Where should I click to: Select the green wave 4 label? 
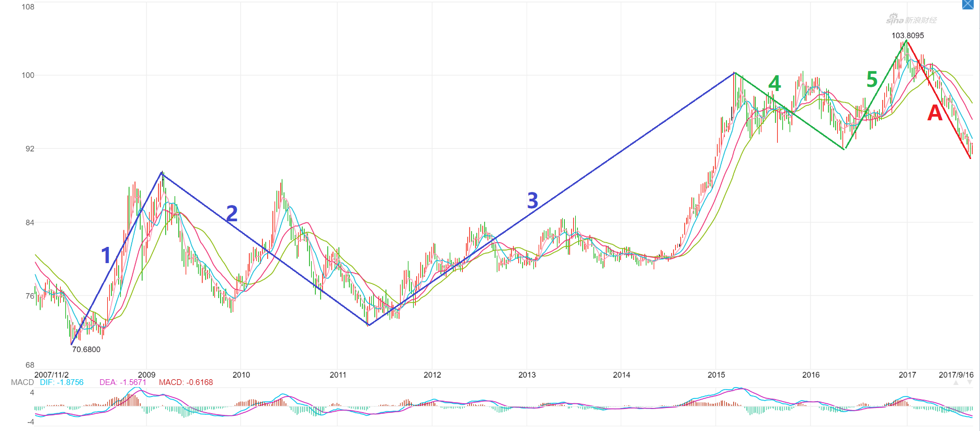(x=774, y=83)
